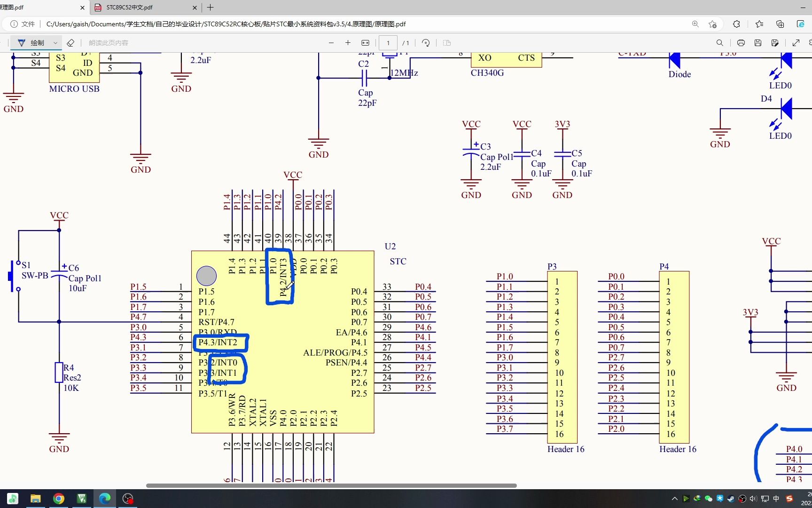Viewport: 812px width, 508px height.
Task: Click the horizontal scrollbar thumb
Action: coord(331,485)
